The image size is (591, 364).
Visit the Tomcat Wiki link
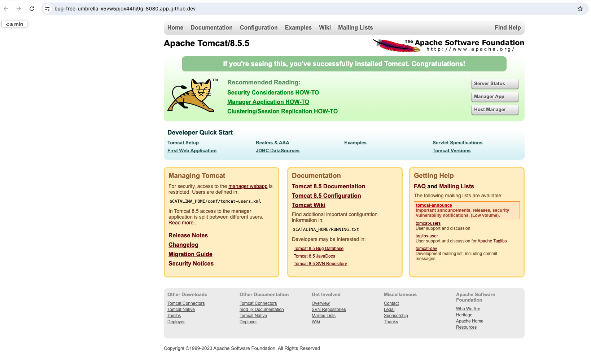308,205
